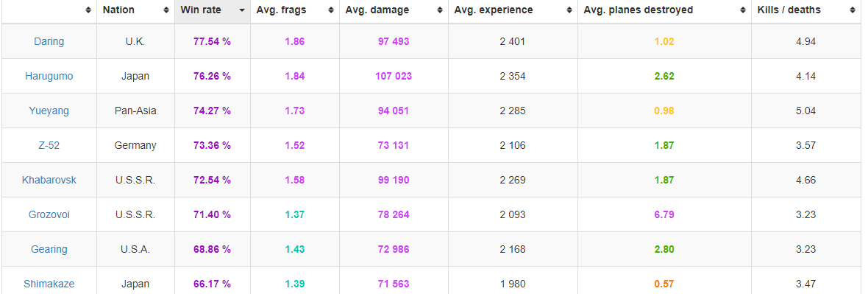Follow the Z-52 ship link
This screenshot has width=868, height=294.
pyautogui.click(x=49, y=145)
